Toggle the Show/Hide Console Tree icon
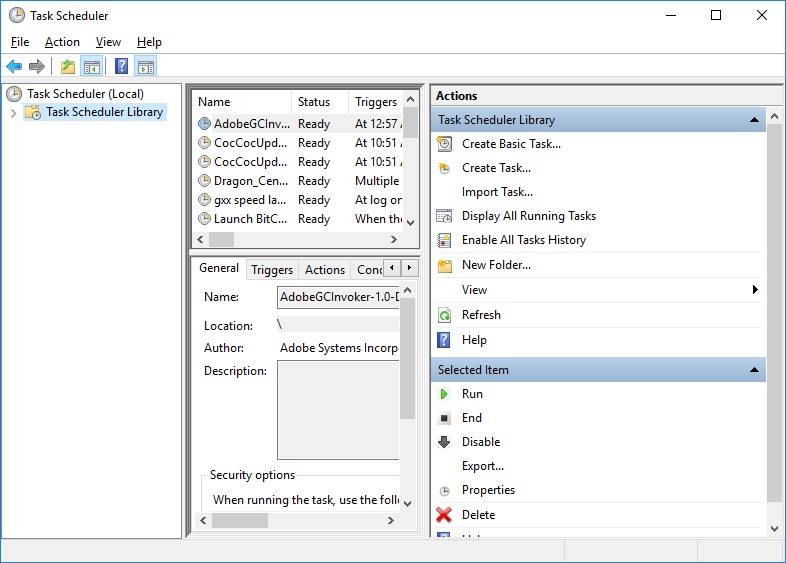 click(92, 66)
